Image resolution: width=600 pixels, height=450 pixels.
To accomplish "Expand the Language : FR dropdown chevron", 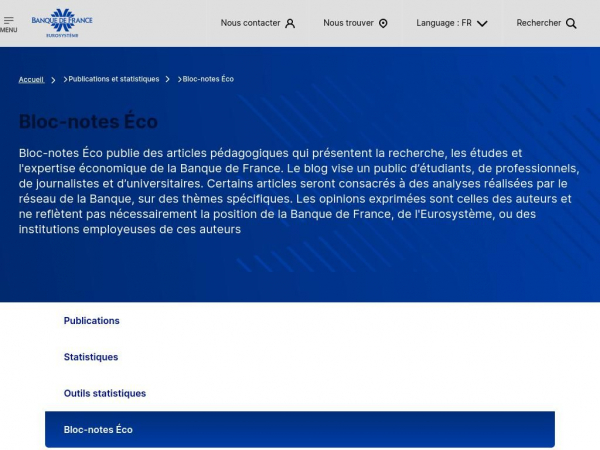I will (x=482, y=24).
